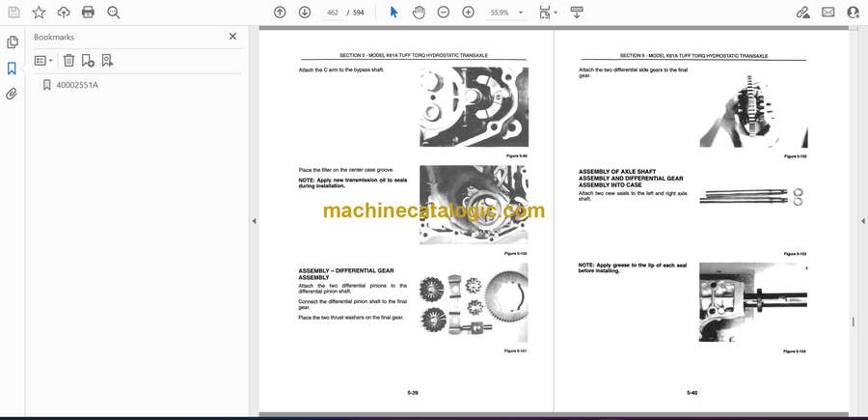Choose the Selection arrow tool
Screen dimensions: 868x420
tap(393, 13)
